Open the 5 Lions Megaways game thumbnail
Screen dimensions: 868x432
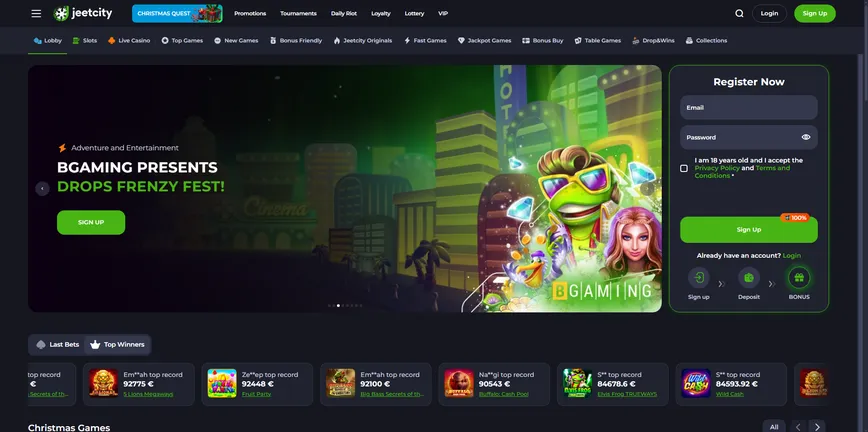pyautogui.click(x=104, y=383)
